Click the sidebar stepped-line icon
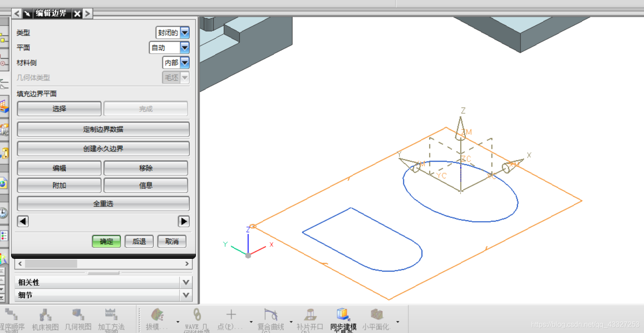 [x=4, y=83]
